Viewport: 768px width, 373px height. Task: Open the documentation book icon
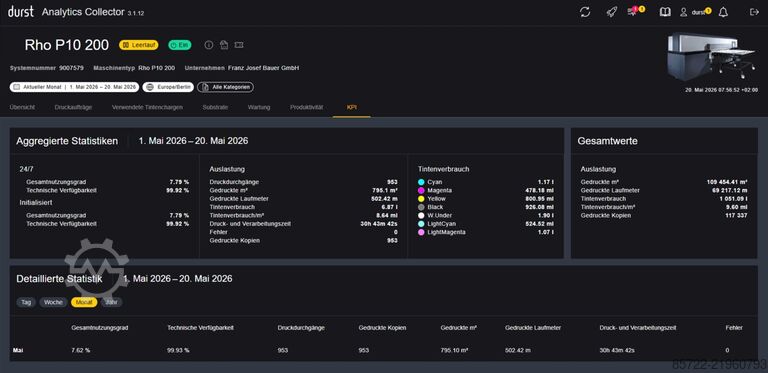(x=665, y=12)
